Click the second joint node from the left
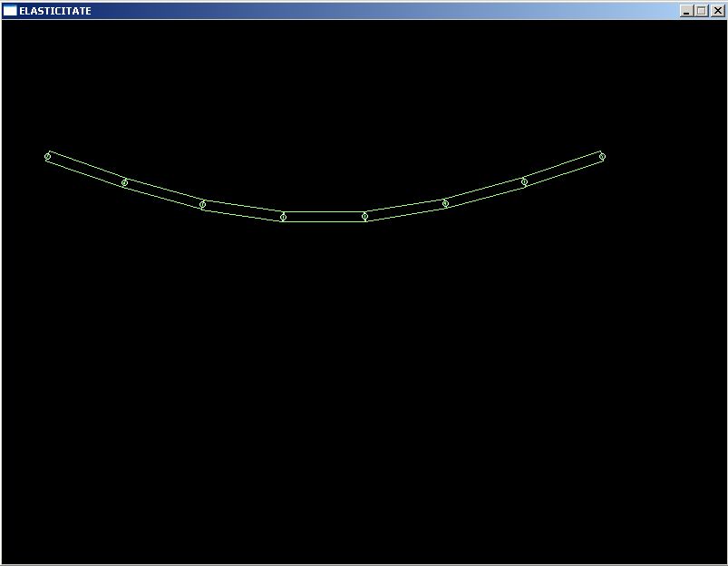Image resolution: width=728 pixels, height=566 pixels. (124, 182)
